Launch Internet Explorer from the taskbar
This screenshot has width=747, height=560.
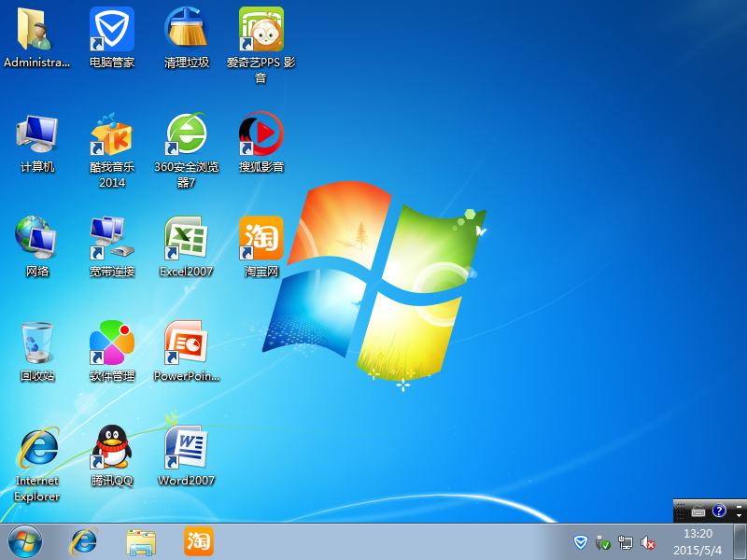pyautogui.click(x=84, y=542)
